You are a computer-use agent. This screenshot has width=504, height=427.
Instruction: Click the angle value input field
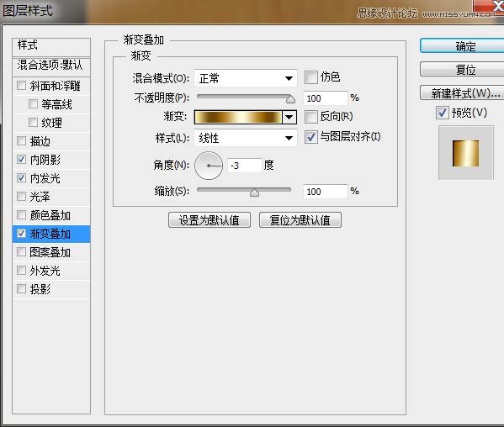244,166
